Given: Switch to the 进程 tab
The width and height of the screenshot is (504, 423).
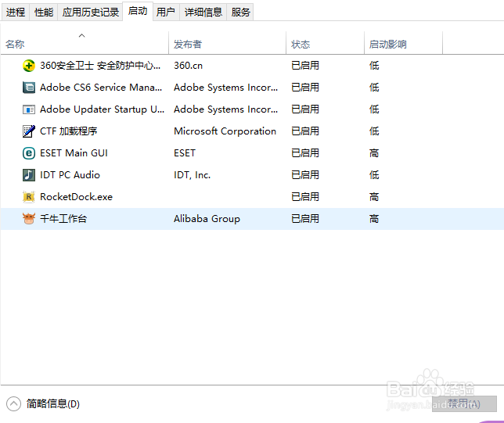Looking at the screenshot, I should (x=15, y=13).
